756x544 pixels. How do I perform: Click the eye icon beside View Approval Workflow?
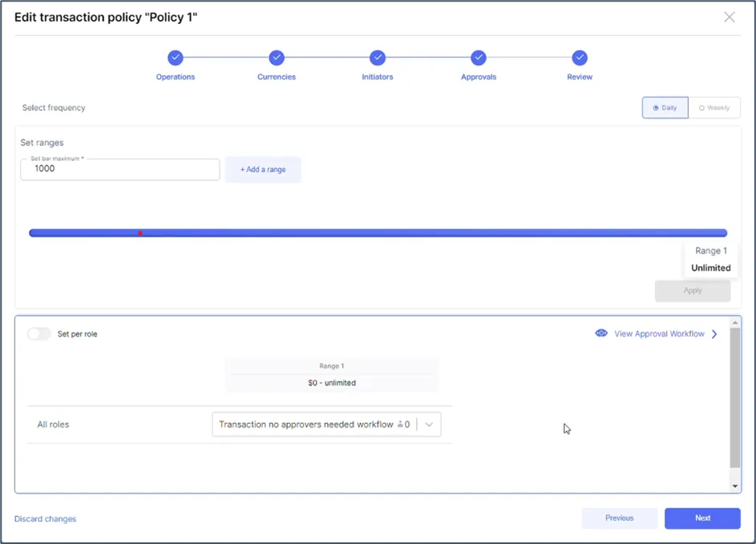tap(601, 333)
